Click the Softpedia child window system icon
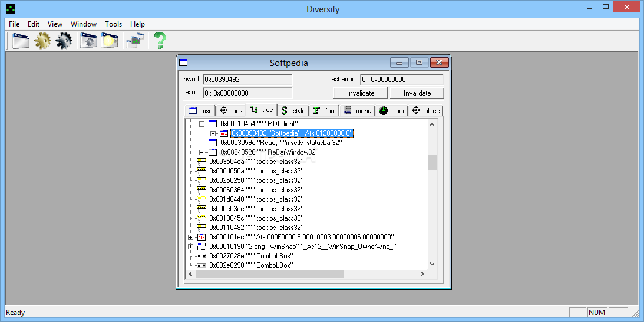 point(183,63)
